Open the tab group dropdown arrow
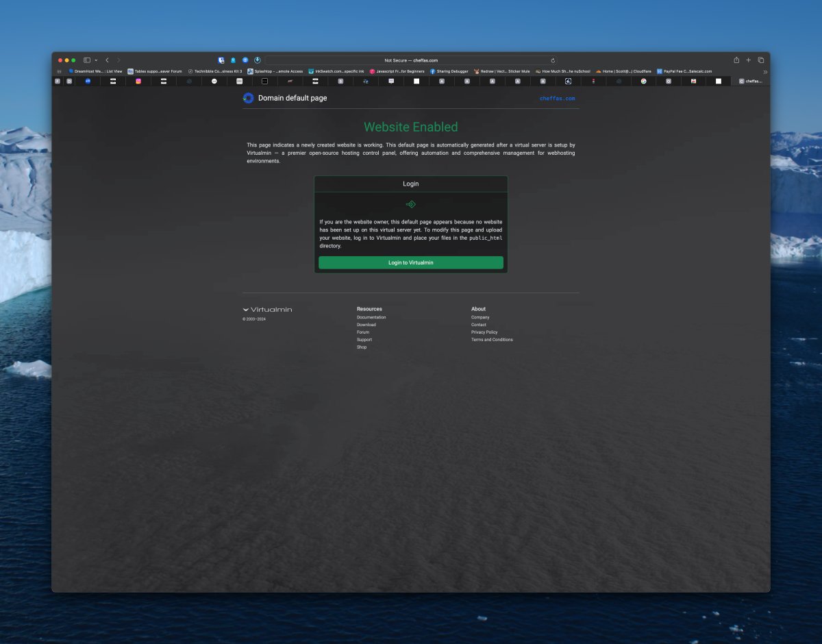 [96, 60]
